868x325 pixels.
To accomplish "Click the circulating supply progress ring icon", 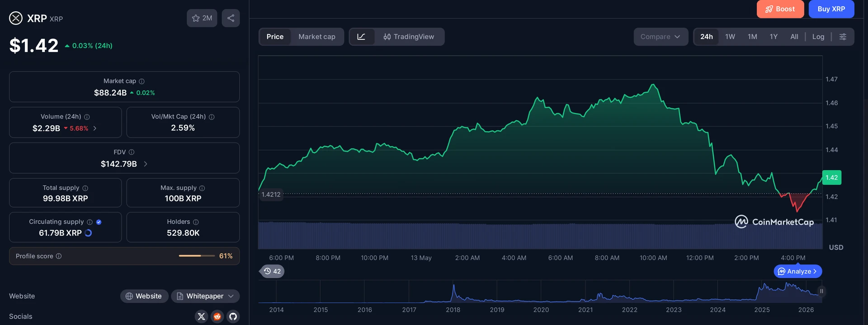I will 88,233.
